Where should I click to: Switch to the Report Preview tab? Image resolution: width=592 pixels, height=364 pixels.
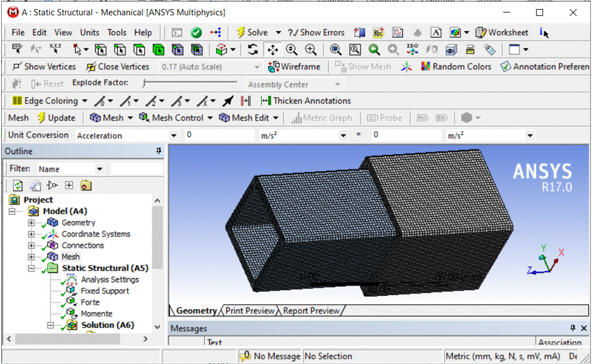pyautogui.click(x=311, y=311)
